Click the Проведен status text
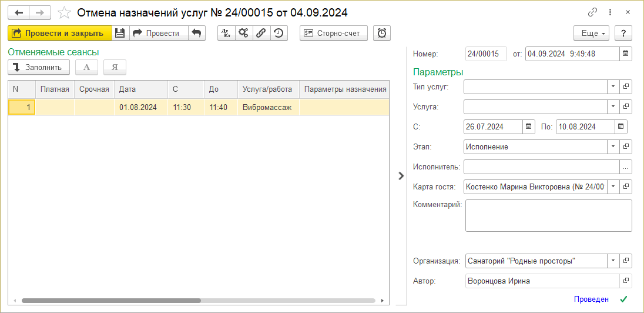 (591, 299)
